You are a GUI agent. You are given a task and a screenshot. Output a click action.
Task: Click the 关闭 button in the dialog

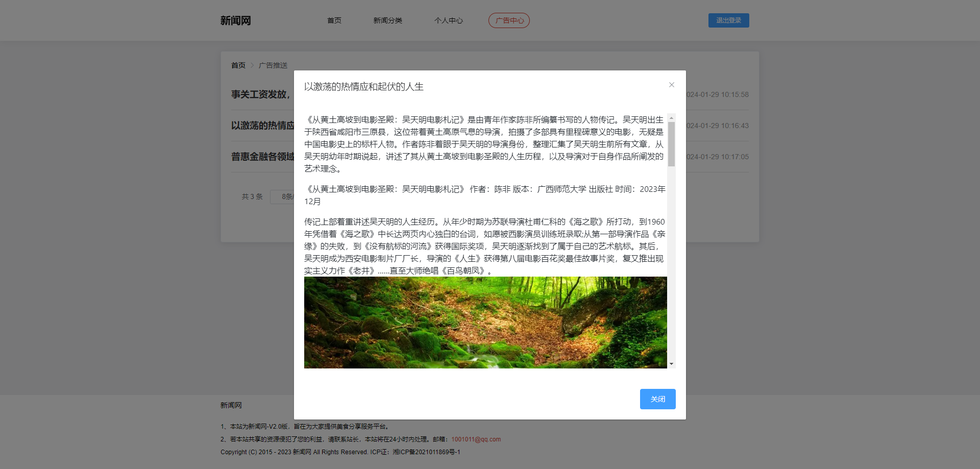[657, 399]
